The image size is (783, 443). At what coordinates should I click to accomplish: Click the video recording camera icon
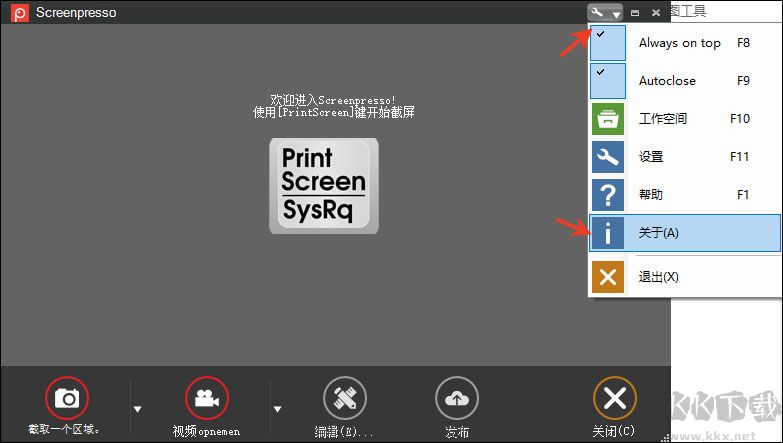point(207,398)
